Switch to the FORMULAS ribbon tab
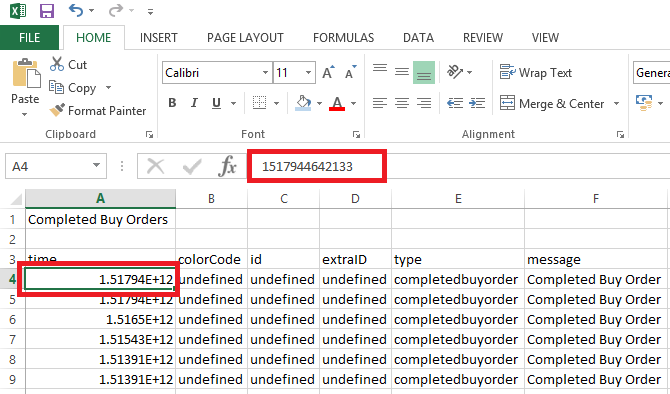 tap(344, 38)
